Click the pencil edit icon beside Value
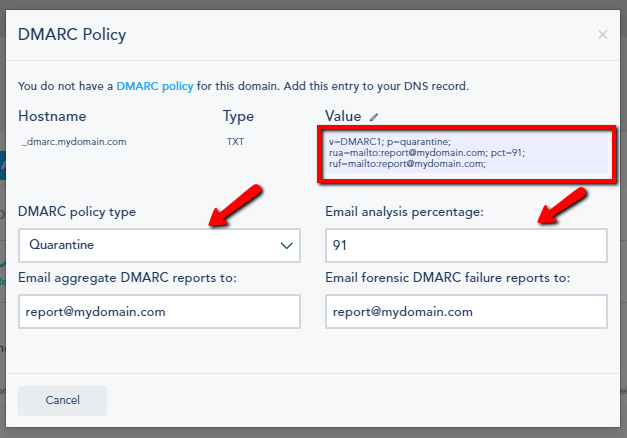Screen dimensions: 627x438 [374, 117]
